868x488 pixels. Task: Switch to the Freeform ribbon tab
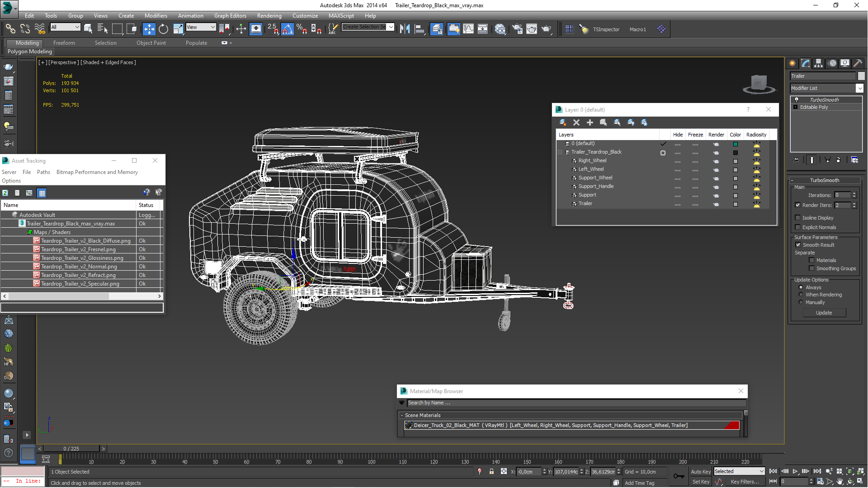64,43
